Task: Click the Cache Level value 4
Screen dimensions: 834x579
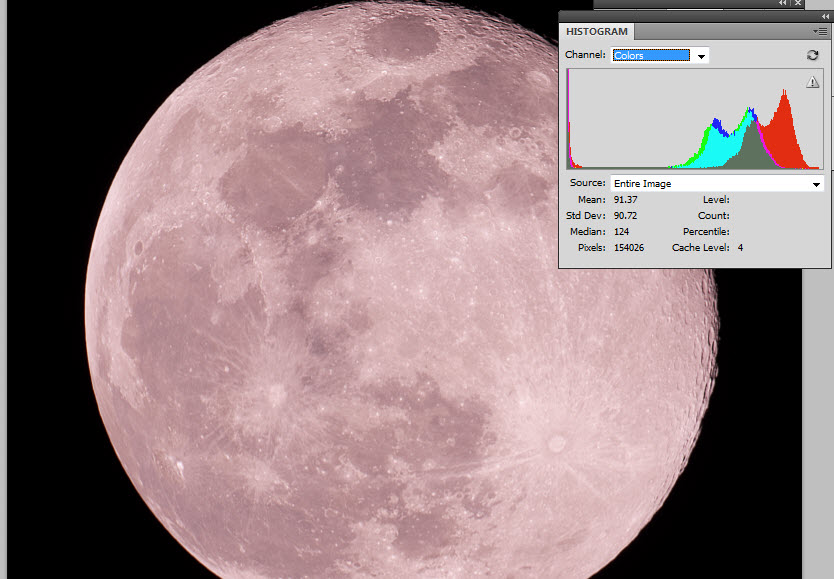Action: (740, 248)
